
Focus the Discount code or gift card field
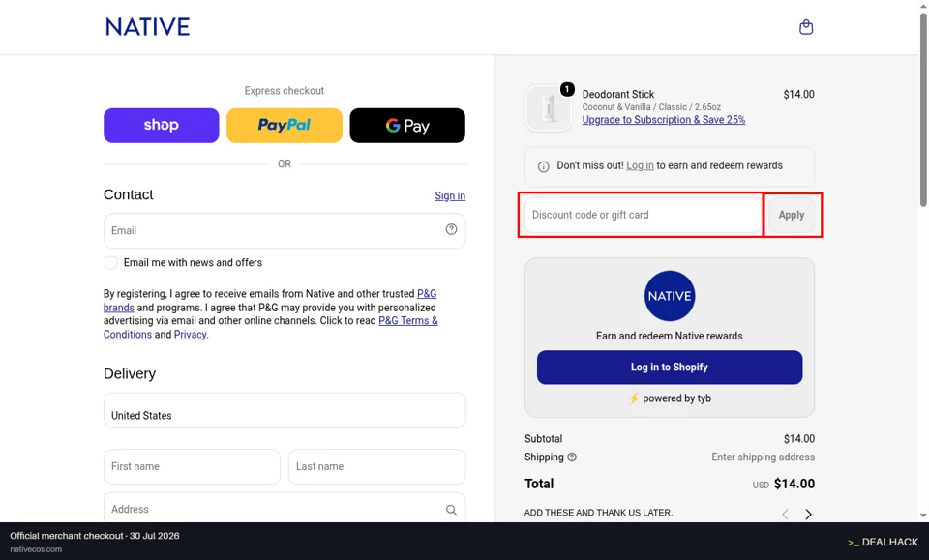pos(643,215)
